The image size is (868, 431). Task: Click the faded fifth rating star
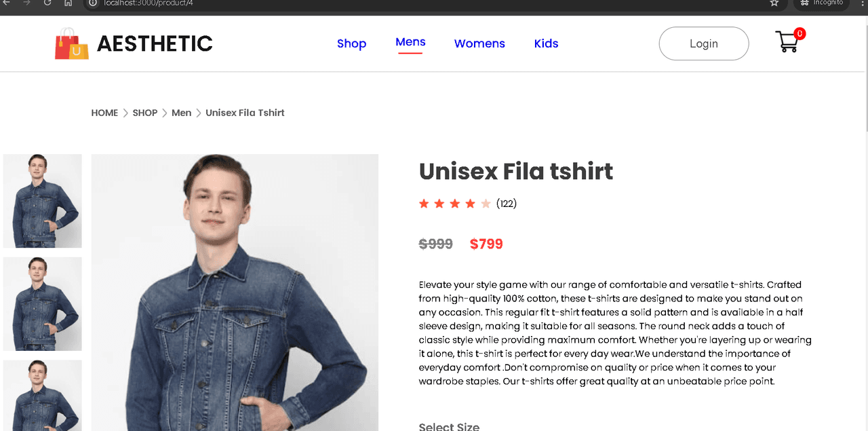486,204
